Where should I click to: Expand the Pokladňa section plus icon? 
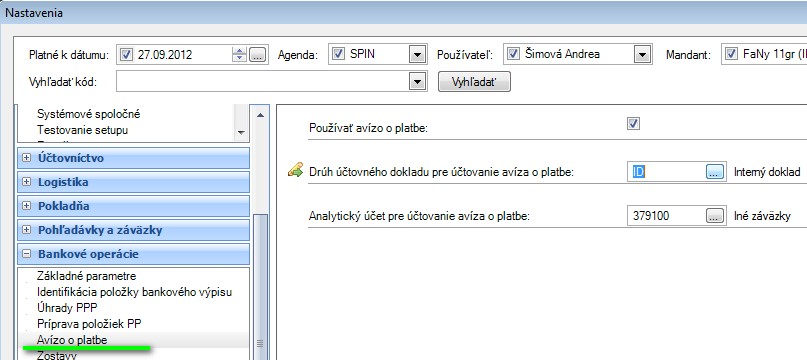[27, 206]
